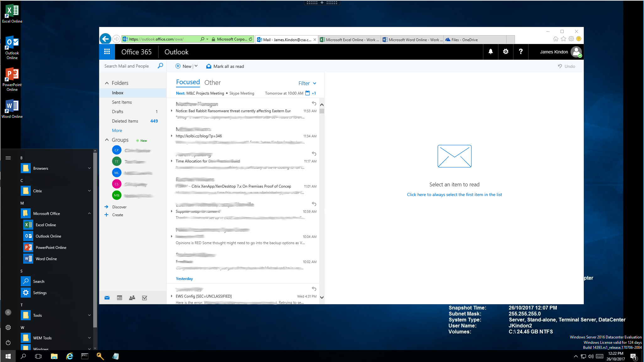Switch to the Other inbox tab
Image resolution: width=644 pixels, height=362 pixels.
click(x=212, y=83)
